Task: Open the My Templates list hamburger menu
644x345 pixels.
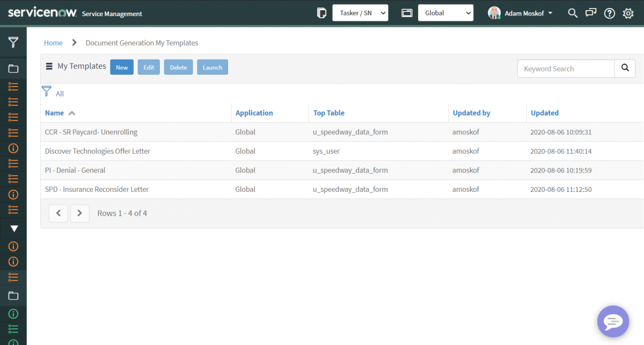Action: click(49, 66)
